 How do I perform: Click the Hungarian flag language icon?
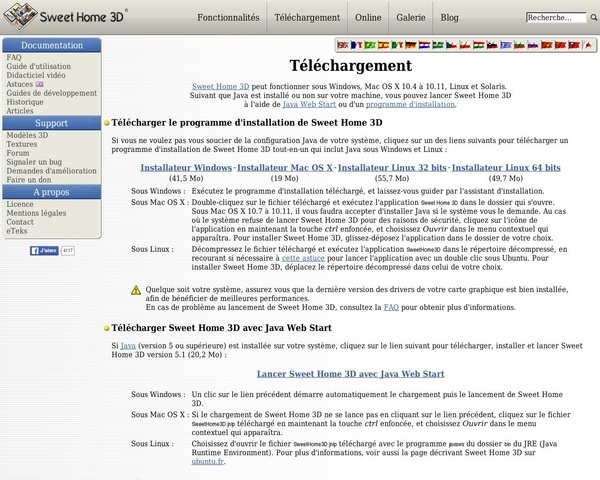478,45
